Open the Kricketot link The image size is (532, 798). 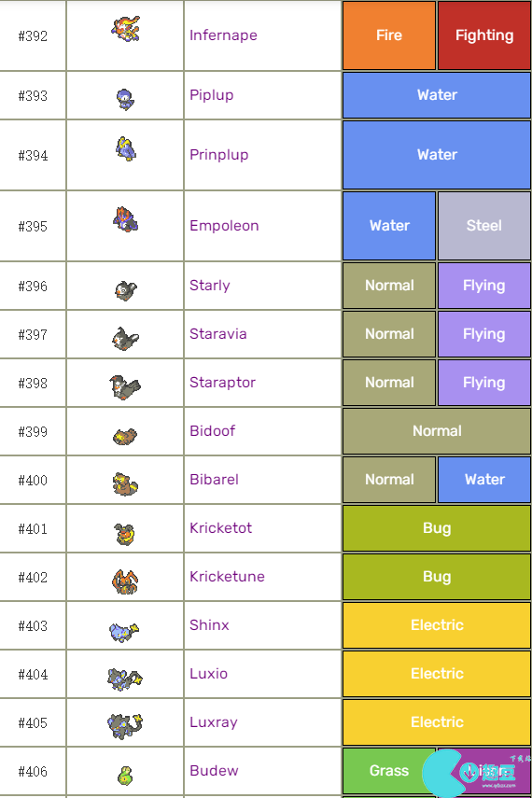220,527
